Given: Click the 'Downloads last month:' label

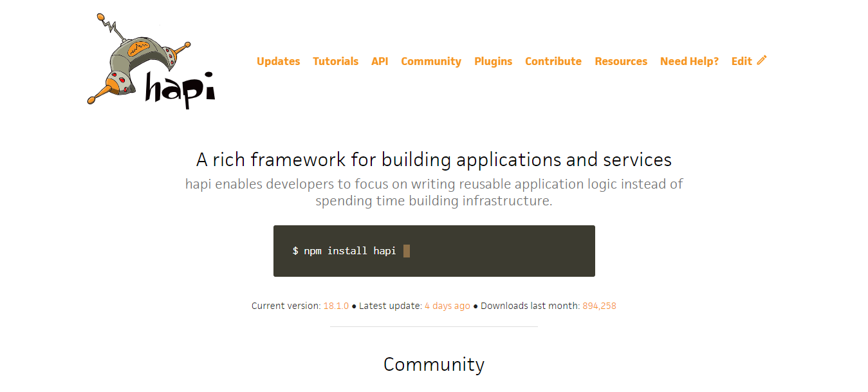Looking at the screenshot, I should 530,306.
